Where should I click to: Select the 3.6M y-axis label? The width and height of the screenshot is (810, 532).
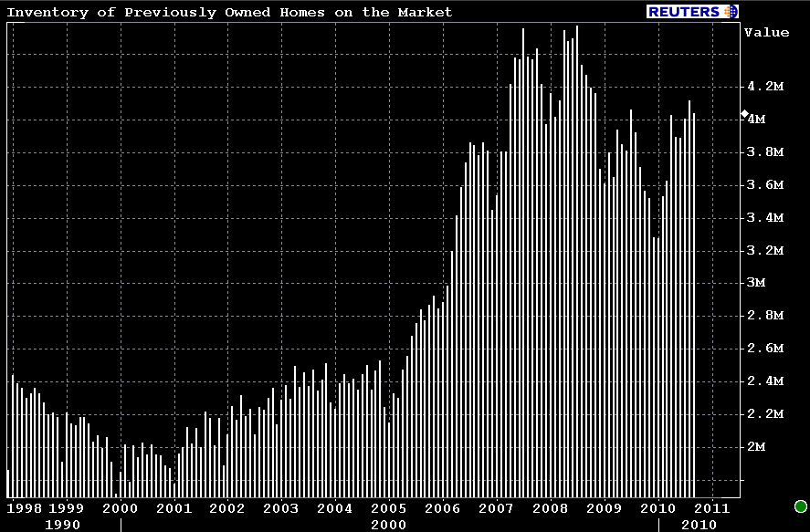click(x=765, y=184)
